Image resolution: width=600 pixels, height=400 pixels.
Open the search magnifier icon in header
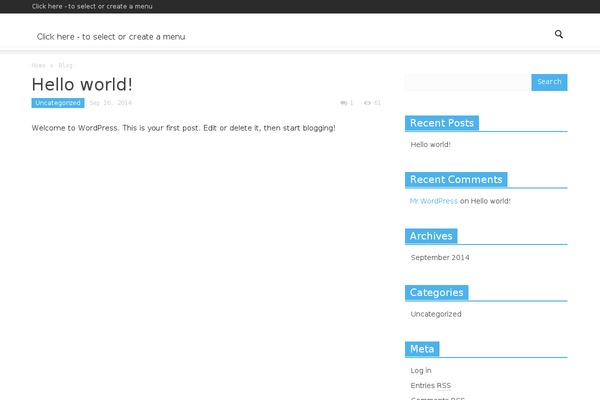[x=559, y=34]
